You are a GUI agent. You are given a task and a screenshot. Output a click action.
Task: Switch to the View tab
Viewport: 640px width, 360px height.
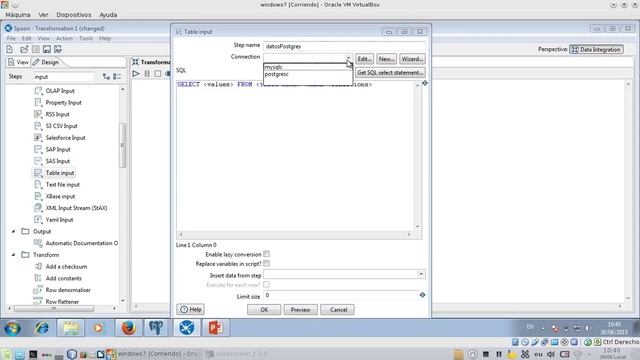tap(18, 62)
